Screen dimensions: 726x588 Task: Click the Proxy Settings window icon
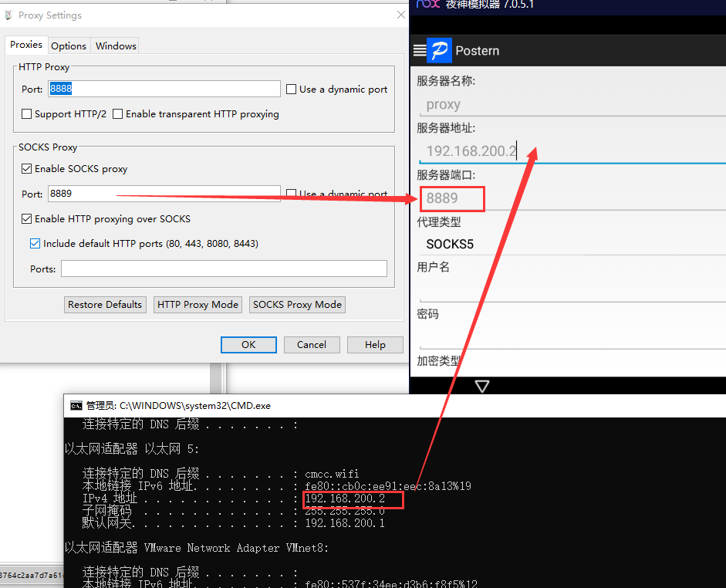pyautogui.click(x=8, y=15)
